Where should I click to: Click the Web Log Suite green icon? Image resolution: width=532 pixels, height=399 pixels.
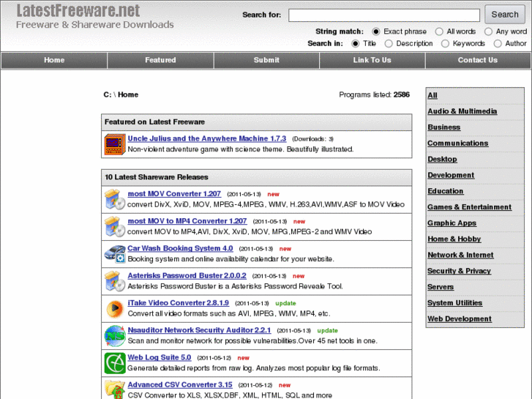tap(115, 363)
